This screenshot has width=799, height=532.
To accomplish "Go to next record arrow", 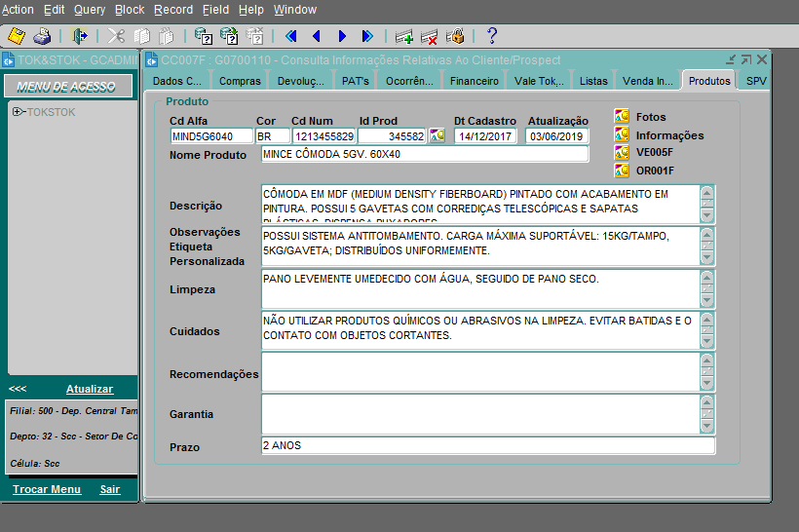I will [x=342, y=36].
